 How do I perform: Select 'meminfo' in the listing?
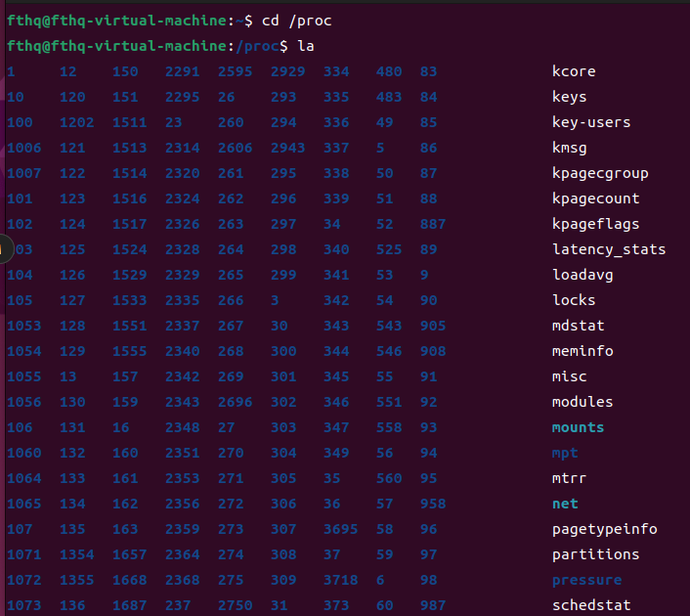[x=582, y=351]
